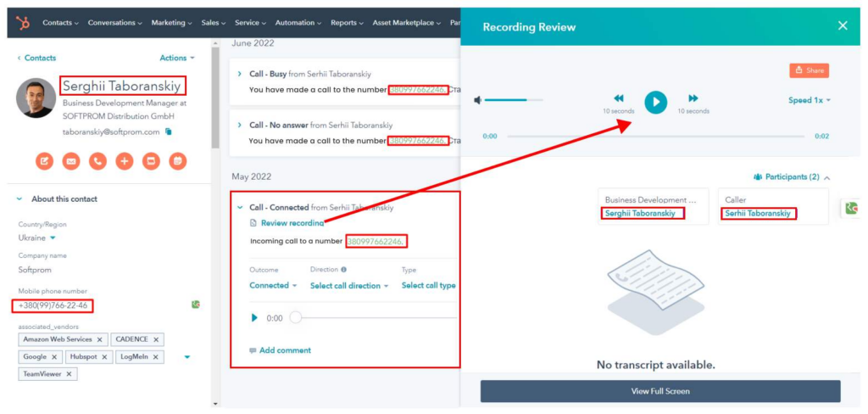Click the View Full Screen button
Screen dimensions: 868x414
tap(660, 391)
